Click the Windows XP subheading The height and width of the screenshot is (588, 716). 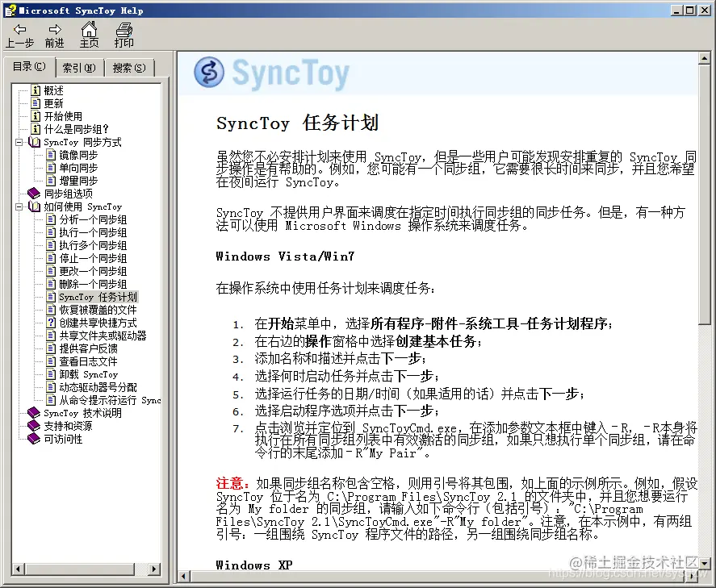coord(254,565)
